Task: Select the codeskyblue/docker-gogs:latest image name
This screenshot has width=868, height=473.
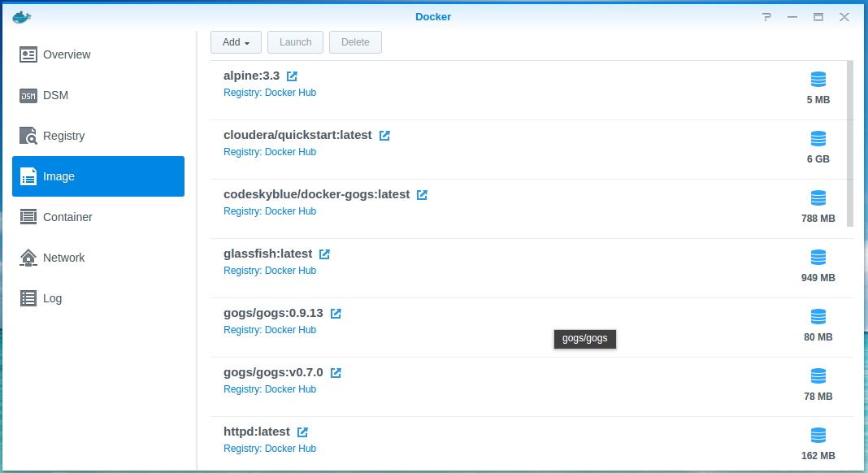Action: [316, 194]
